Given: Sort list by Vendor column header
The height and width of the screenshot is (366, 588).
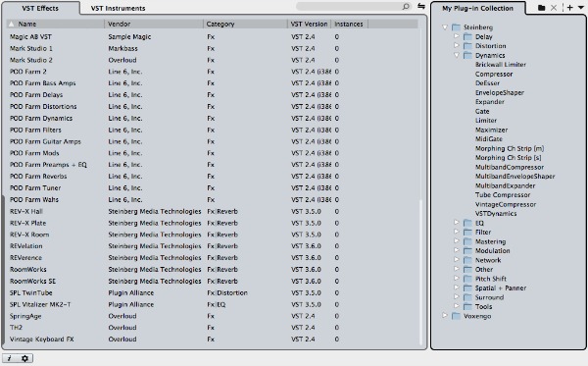Looking at the screenshot, I should tap(154, 24).
